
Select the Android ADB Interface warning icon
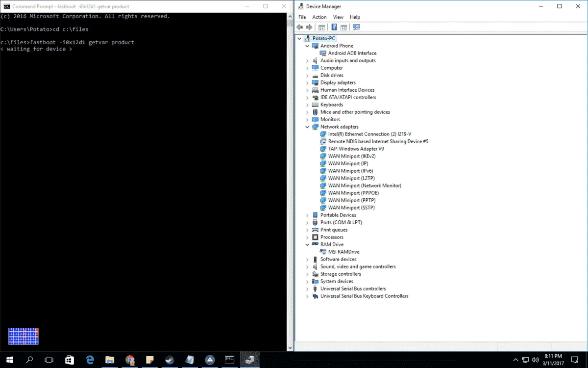(323, 53)
